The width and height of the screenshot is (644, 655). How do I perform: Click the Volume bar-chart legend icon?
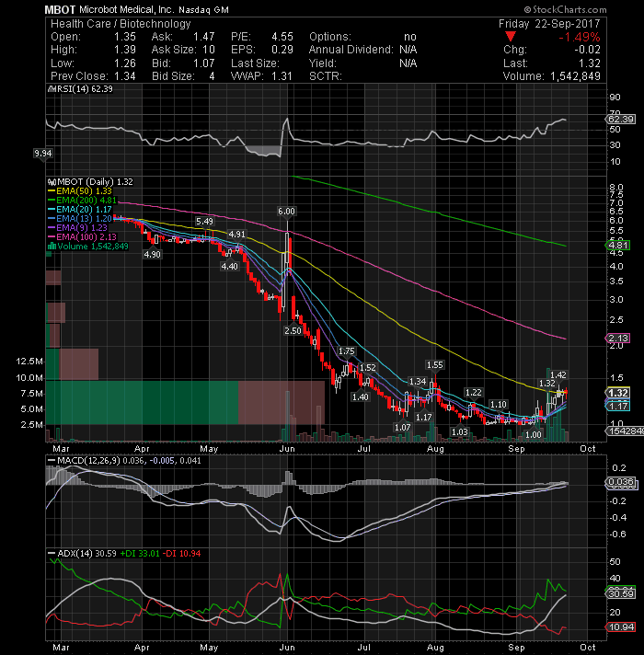[52, 246]
